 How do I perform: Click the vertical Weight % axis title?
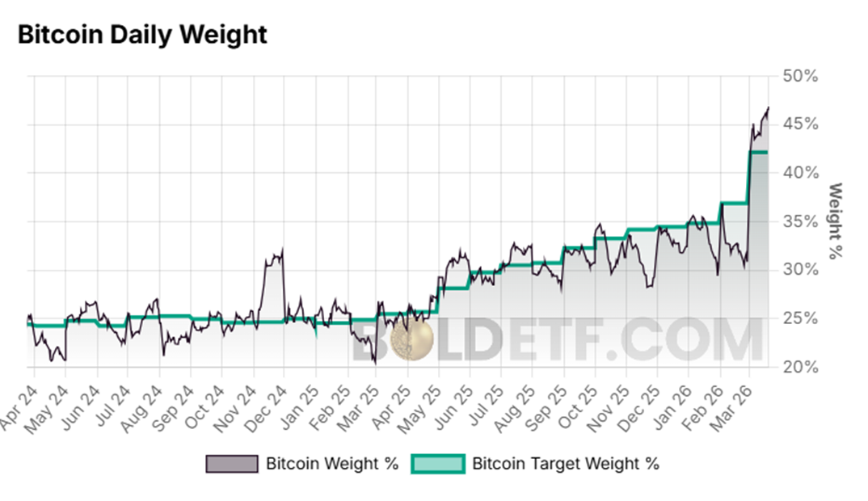click(x=836, y=221)
